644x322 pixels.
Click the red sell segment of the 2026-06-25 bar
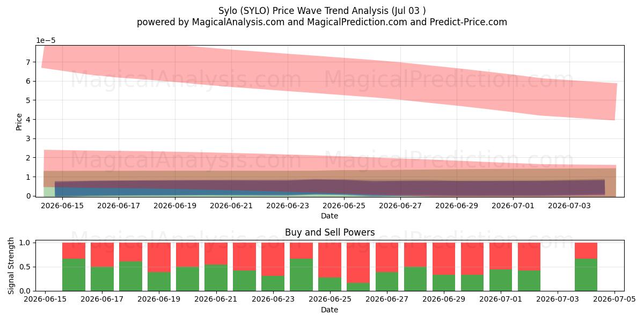(x=330, y=260)
